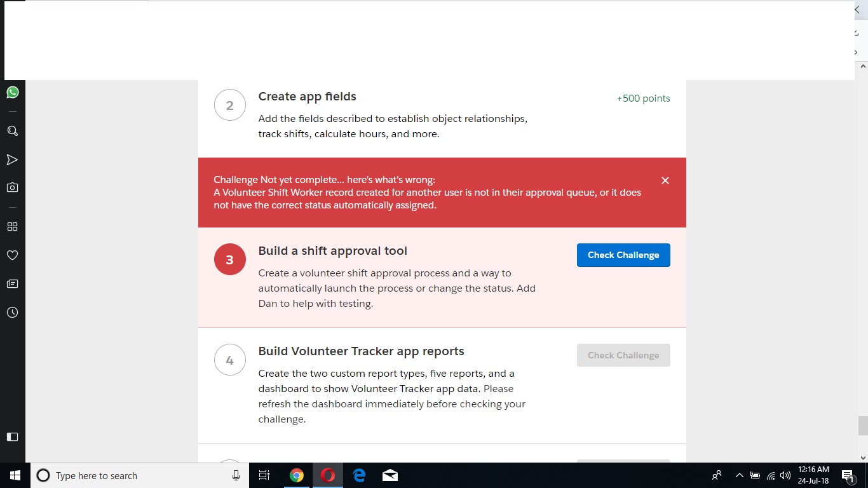Open My Flow arrow icon in sidebar

pyautogui.click(x=13, y=159)
